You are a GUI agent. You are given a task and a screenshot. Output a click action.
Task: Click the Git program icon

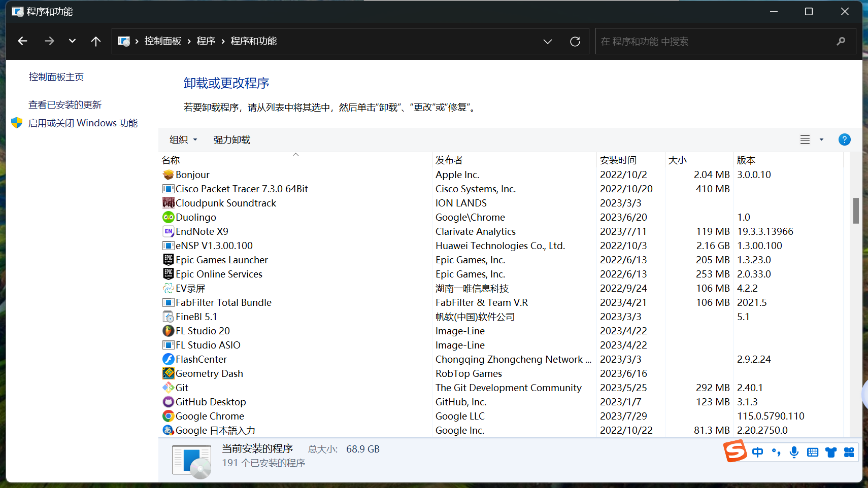(x=169, y=388)
